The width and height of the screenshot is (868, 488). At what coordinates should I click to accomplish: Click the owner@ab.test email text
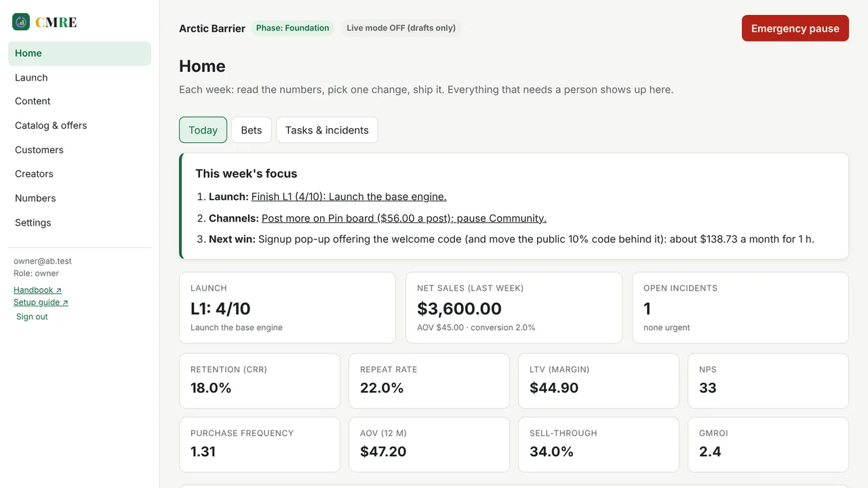43,261
